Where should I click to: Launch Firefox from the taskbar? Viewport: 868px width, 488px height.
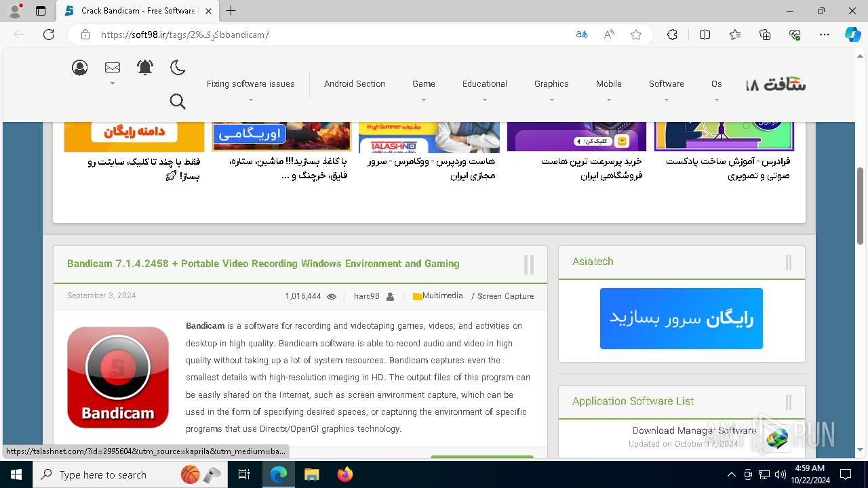pos(344,474)
